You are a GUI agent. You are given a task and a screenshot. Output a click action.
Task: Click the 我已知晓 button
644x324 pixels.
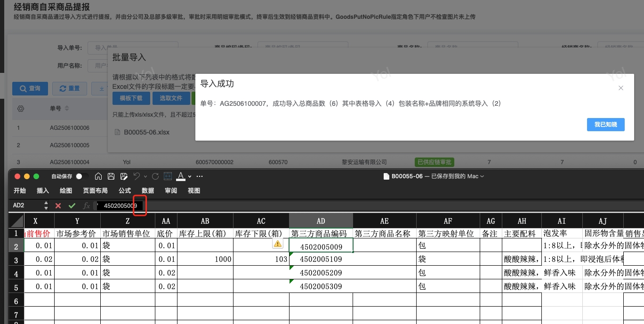605,124
